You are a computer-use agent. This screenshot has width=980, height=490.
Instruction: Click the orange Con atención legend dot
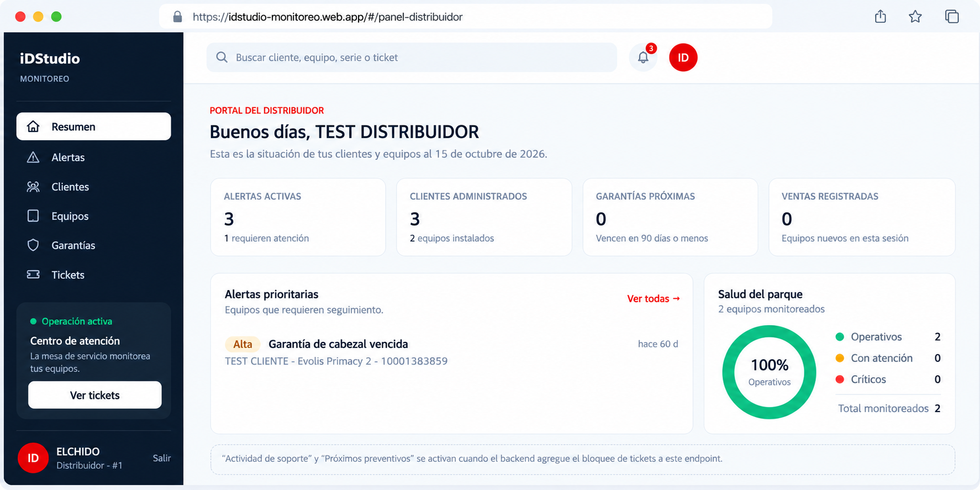pyautogui.click(x=840, y=358)
